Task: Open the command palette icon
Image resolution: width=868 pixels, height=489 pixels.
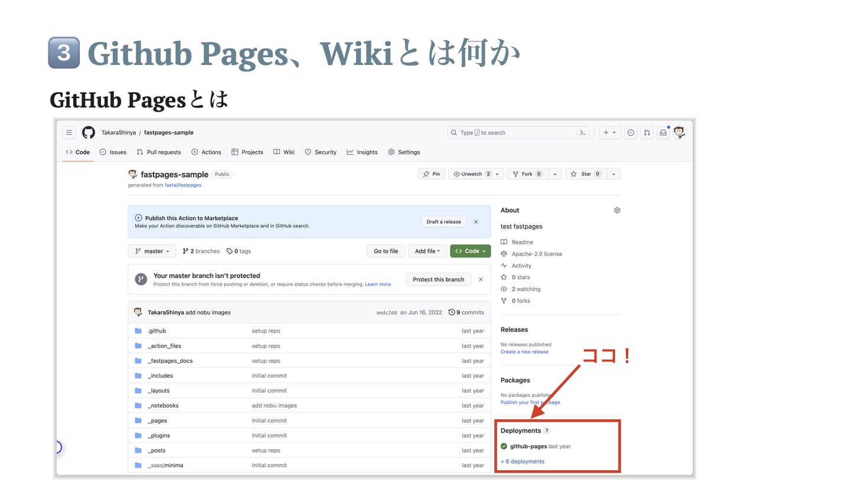Action: 583,133
